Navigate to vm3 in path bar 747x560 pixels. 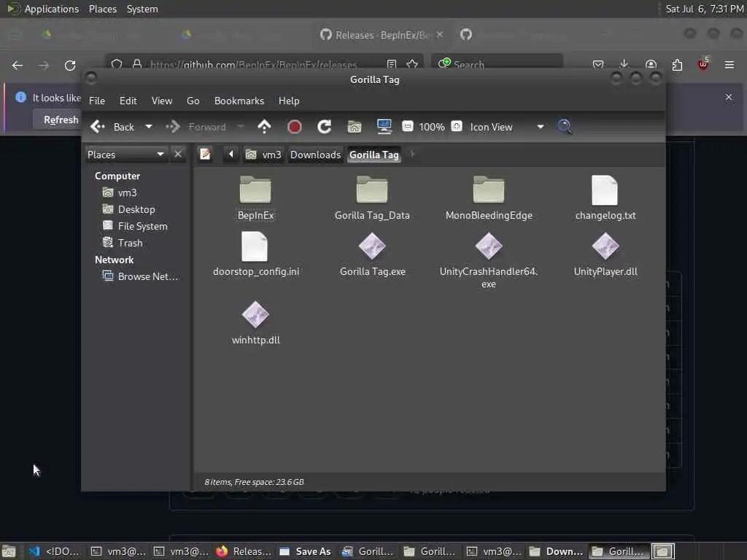point(263,155)
